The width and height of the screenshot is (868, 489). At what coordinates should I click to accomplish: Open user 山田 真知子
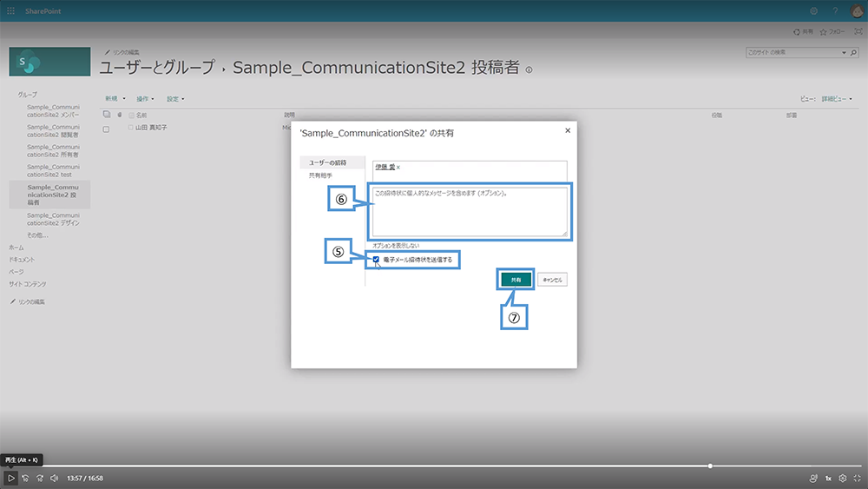coord(151,128)
